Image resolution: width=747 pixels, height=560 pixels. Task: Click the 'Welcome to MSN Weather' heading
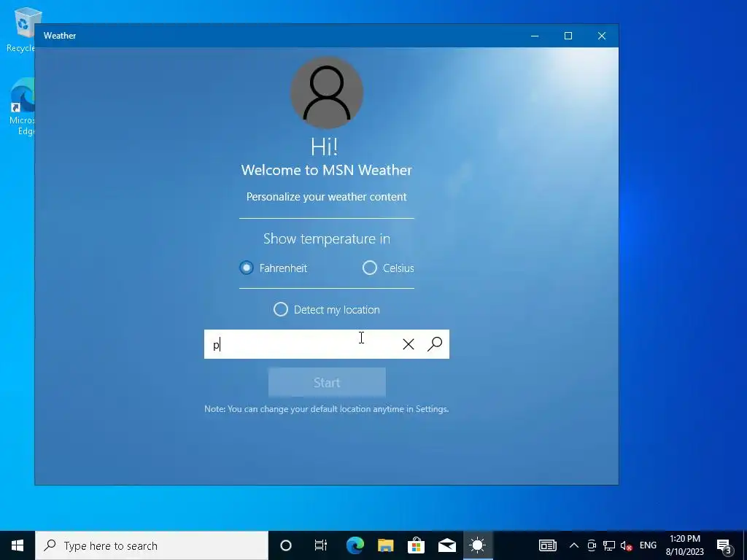[x=327, y=170]
